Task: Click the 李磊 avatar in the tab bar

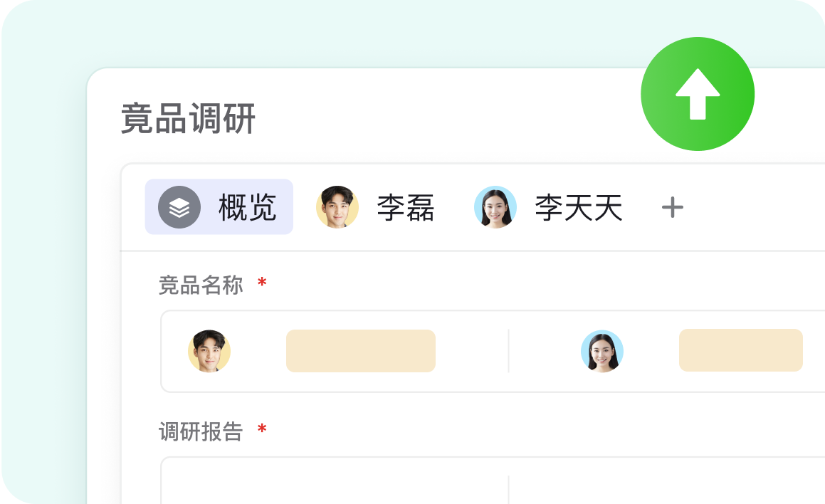Action: tap(337, 207)
